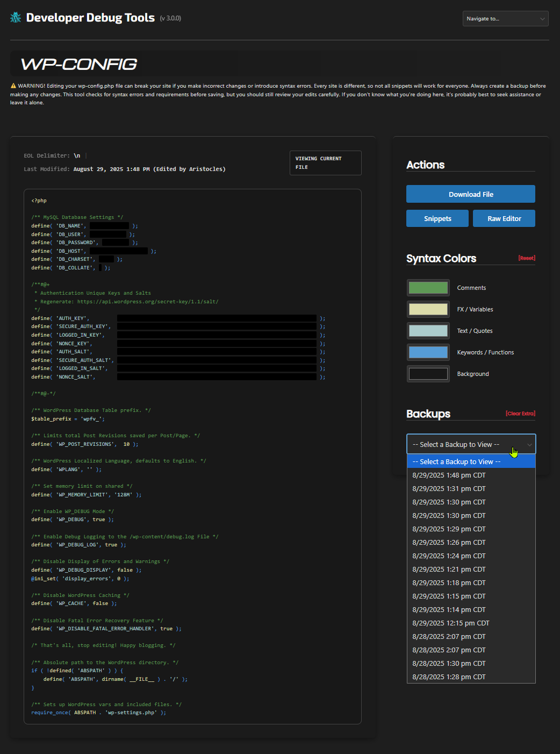Reset the syntax colors
Viewport: 560px width, 754px height.
point(527,258)
